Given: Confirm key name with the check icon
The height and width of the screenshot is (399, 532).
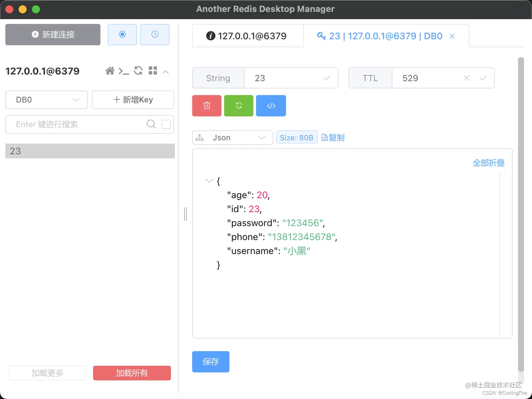Looking at the screenshot, I should [327, 78].
